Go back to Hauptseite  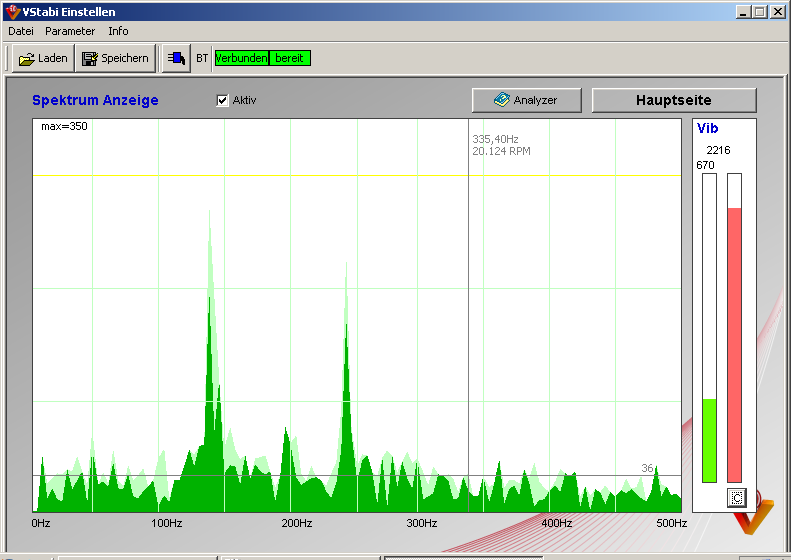673,100
